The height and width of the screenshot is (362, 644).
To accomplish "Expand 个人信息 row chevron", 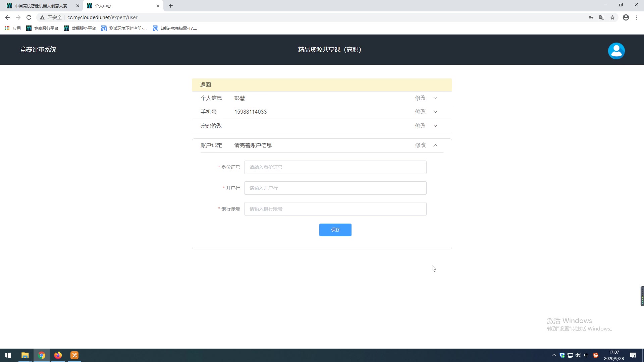I will (435, 98).
